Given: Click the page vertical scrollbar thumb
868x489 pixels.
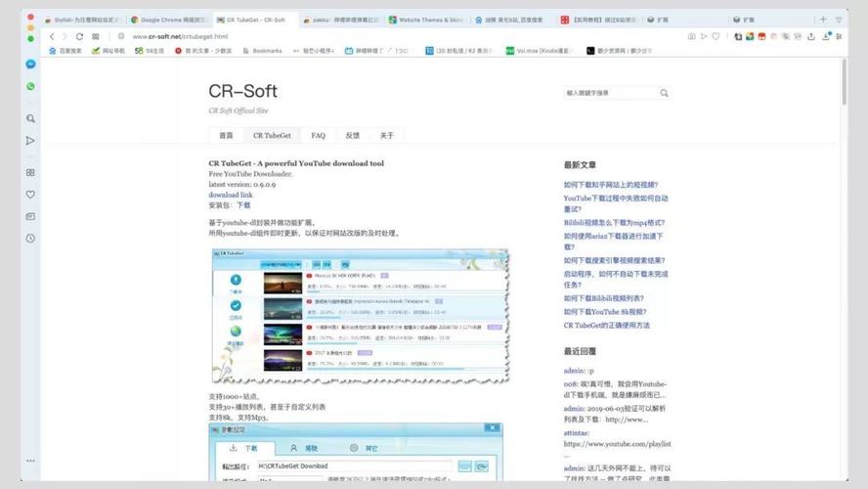Looking at the screenshot, I should (x=844, y=81).
